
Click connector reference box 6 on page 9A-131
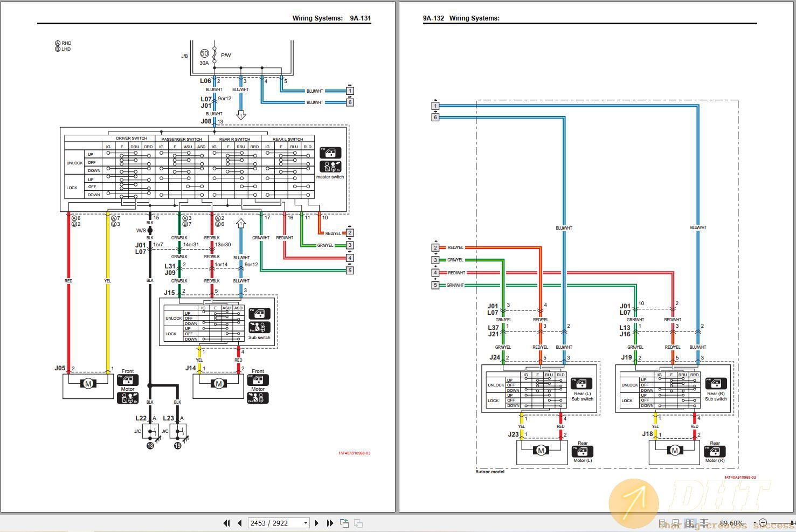coord(350,102)
